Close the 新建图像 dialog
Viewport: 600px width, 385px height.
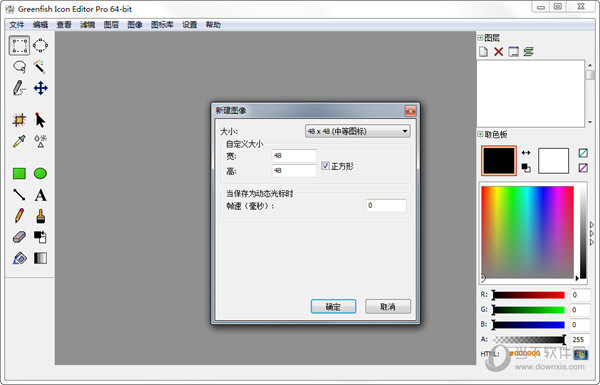point(411,111)
